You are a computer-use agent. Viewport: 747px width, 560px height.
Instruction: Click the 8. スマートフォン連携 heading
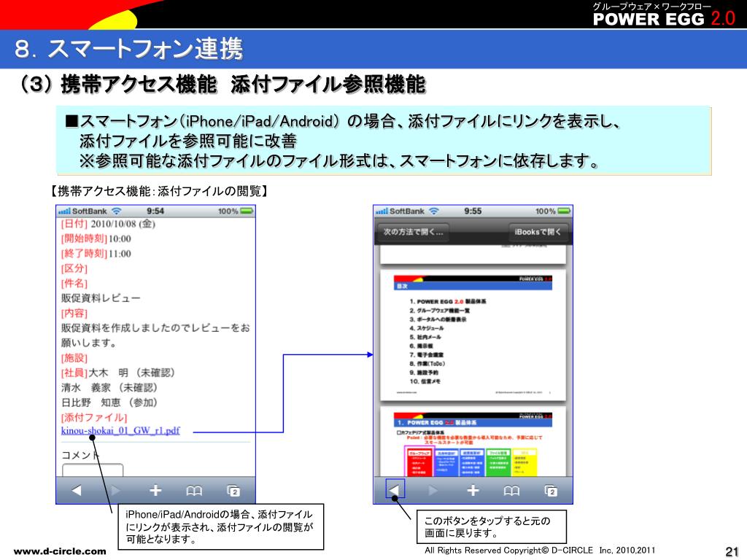pyautogui.click(x=128, y=49)
